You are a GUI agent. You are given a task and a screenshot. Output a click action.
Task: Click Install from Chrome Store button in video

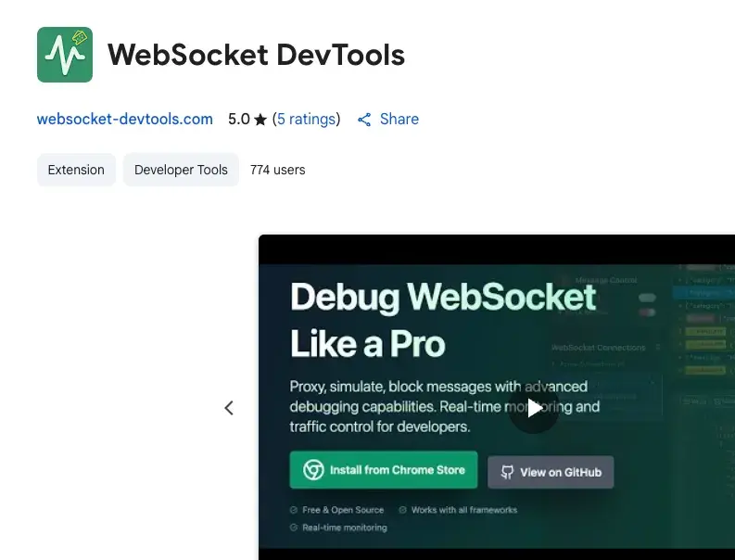(x=384, y=470)
